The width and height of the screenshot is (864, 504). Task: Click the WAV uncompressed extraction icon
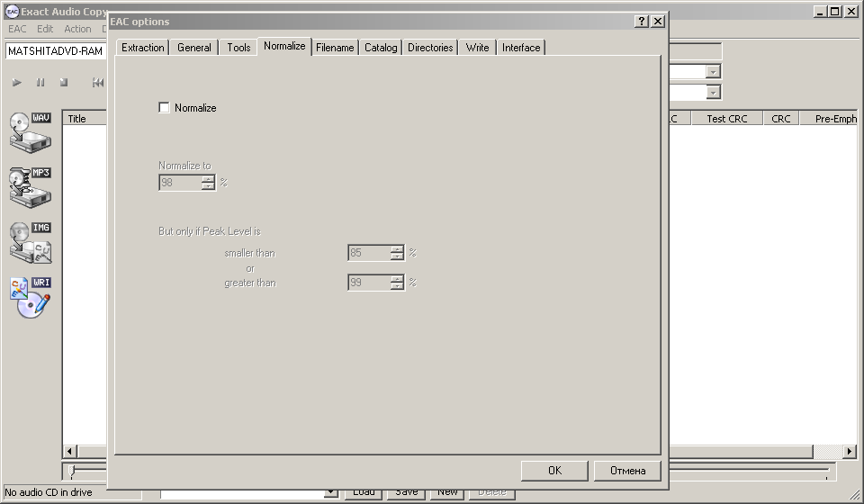30,131
